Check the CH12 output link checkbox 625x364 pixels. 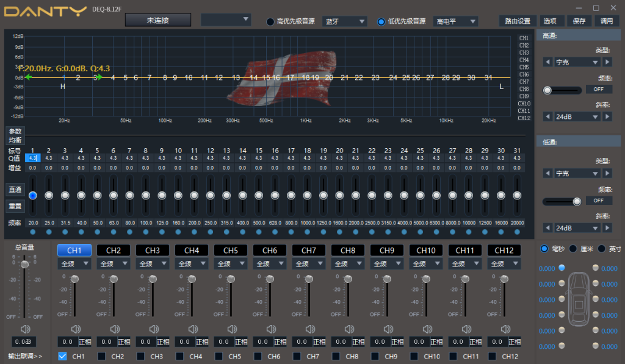492,356
